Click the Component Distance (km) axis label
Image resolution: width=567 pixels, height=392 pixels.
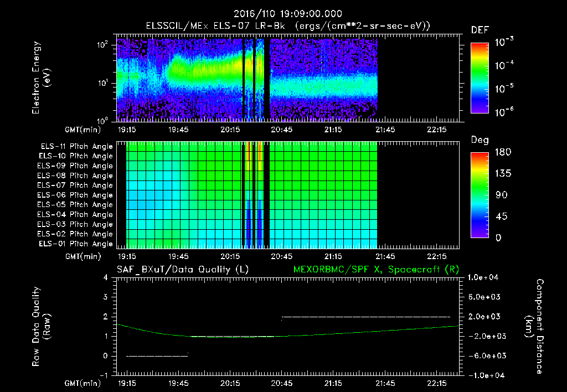point(534,326)
